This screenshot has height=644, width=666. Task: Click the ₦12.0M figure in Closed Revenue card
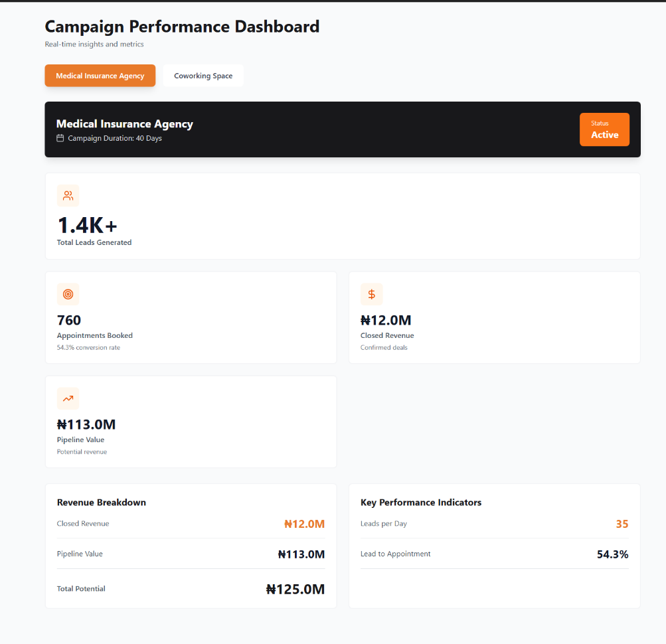(x=386, y=320)
